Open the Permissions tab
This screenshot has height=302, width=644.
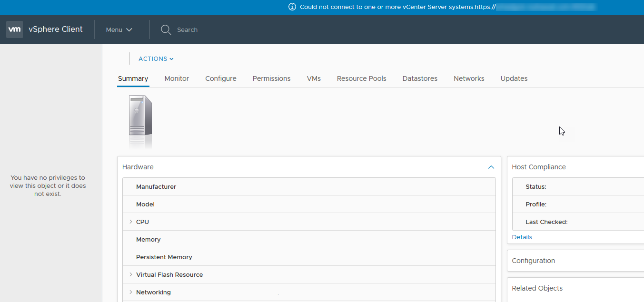(x=271, y=78)
